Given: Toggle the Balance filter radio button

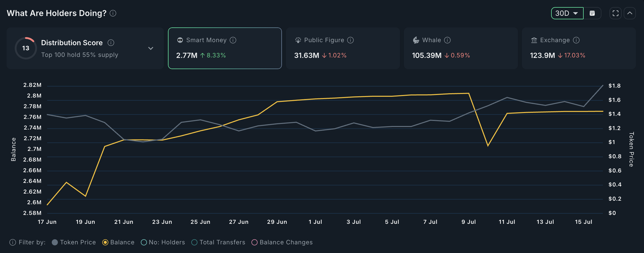Looking at the screenshot, I should tap(105, 242).
